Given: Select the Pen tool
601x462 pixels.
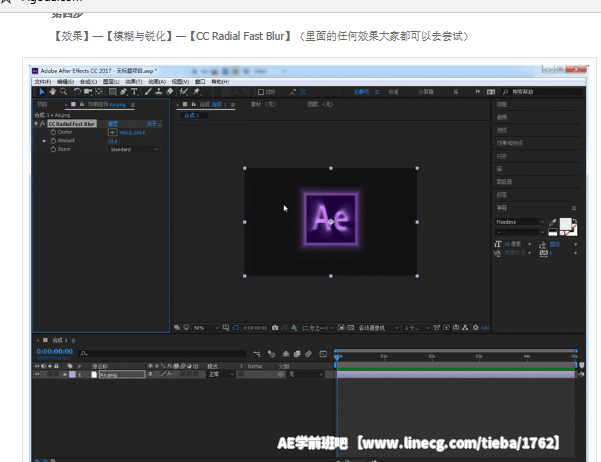Looking at the screenshot, I should (x=123, y=92).
